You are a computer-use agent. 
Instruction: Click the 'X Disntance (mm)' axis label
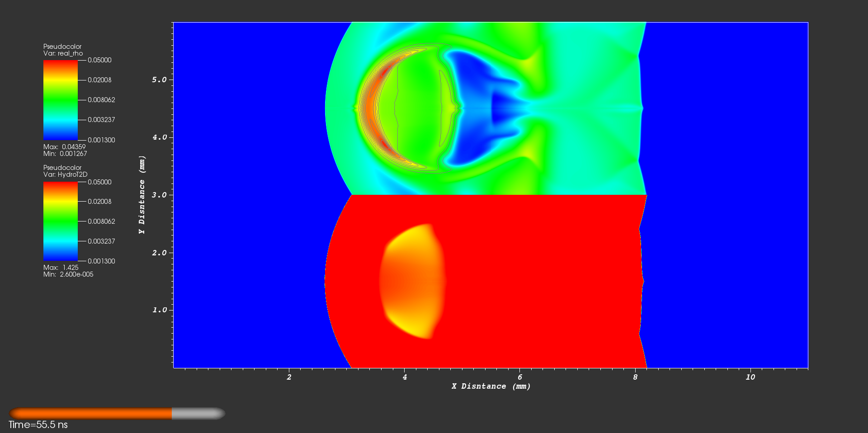[491, 386]
